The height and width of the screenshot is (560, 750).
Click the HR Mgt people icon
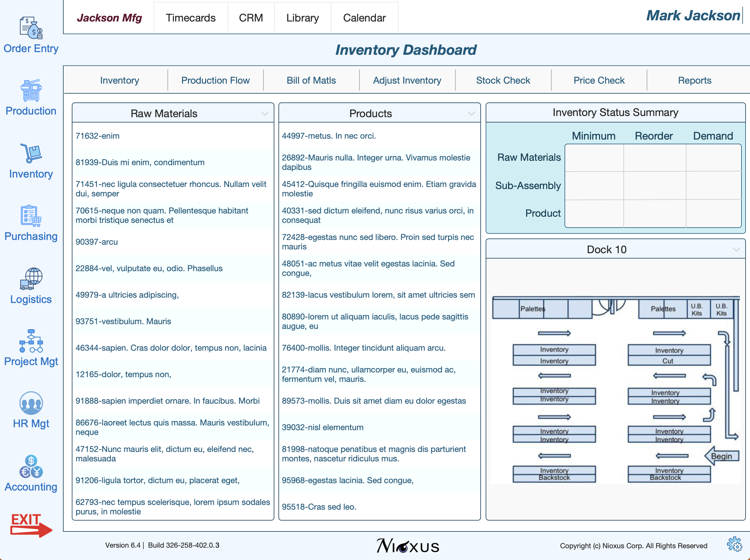pos(31,403)
